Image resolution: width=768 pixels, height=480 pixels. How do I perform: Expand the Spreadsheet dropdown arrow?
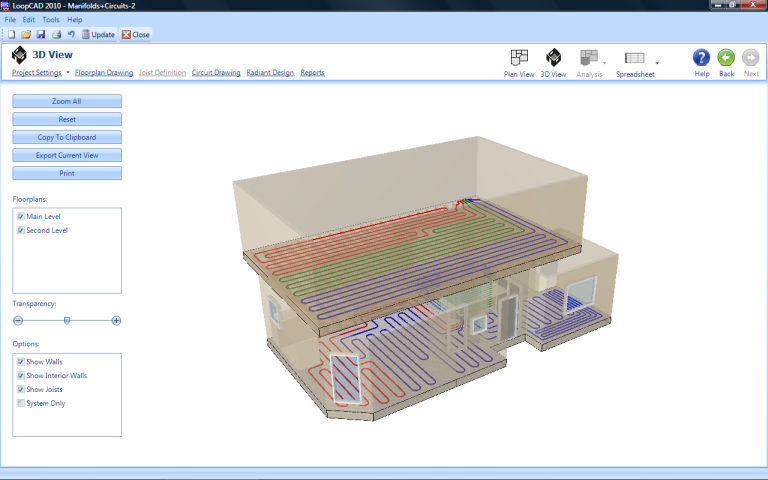point(657,63)
